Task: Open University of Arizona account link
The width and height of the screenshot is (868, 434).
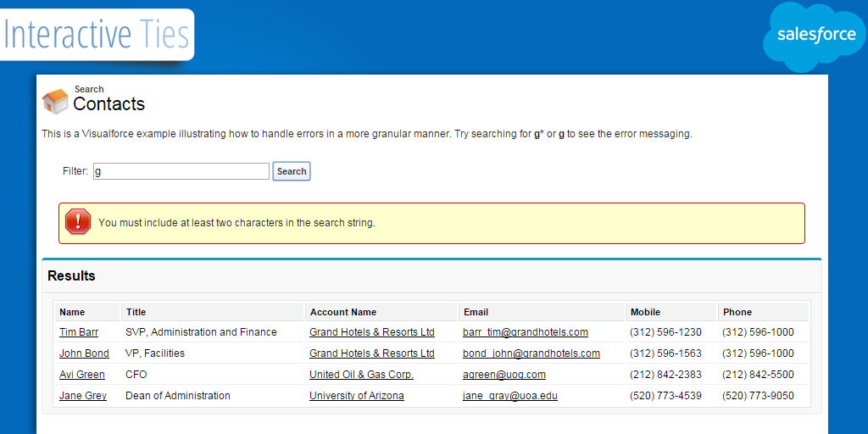Action: [x=356, y=396]
